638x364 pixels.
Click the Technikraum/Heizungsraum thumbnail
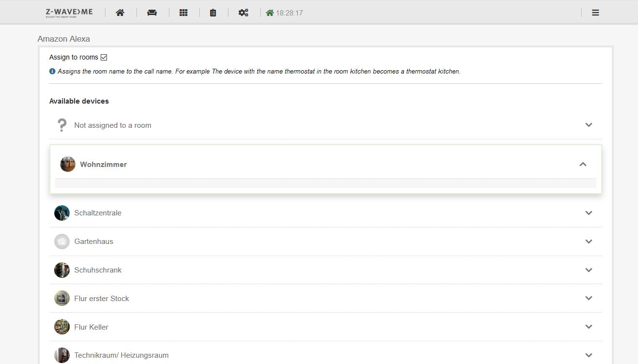coord(61,355)
